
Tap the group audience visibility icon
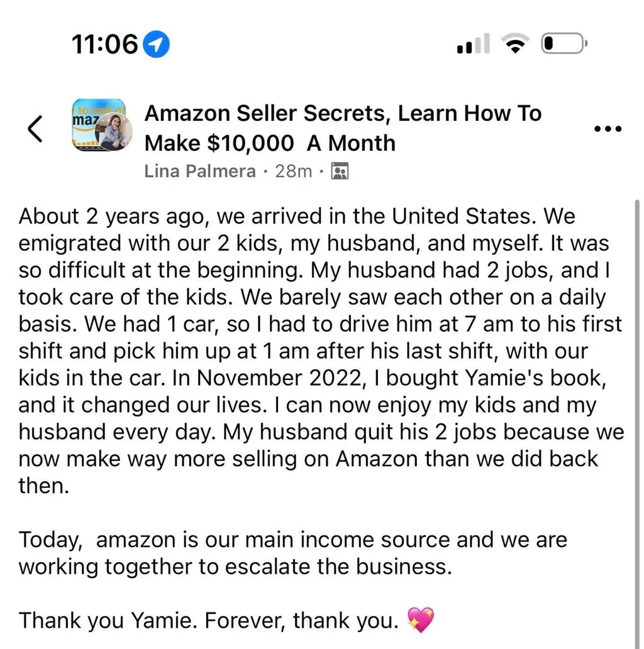pyautogui.click(x=340, y=170)
